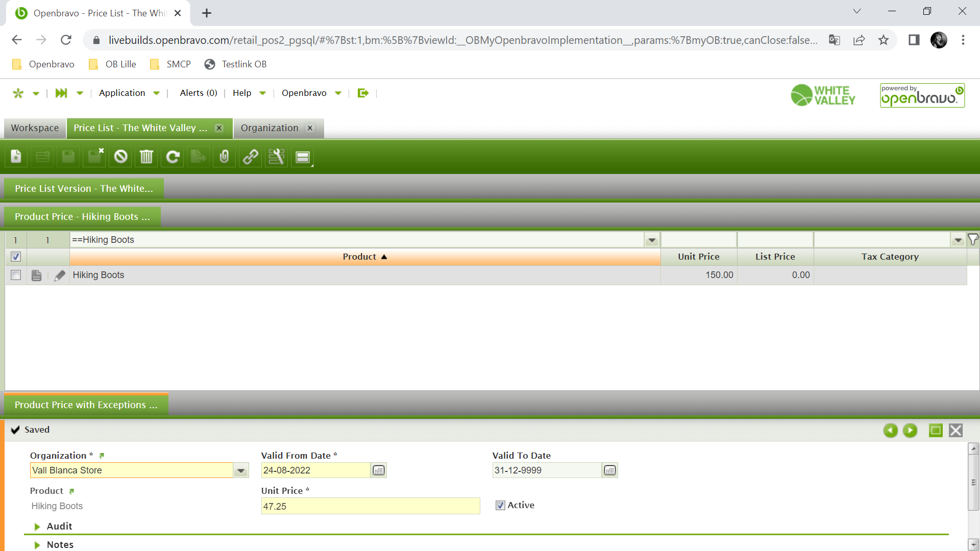Click the Undo changes toolbar icon
980x551 pixels.
120,157
